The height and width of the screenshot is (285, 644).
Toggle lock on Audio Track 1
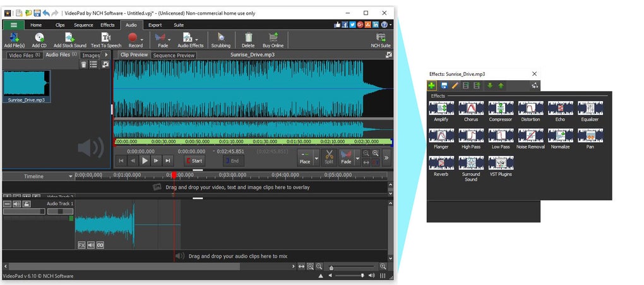26,203
